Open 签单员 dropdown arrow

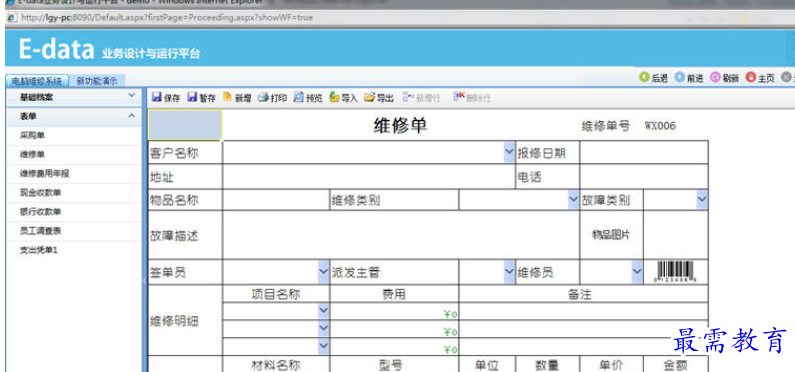point(323,272)
